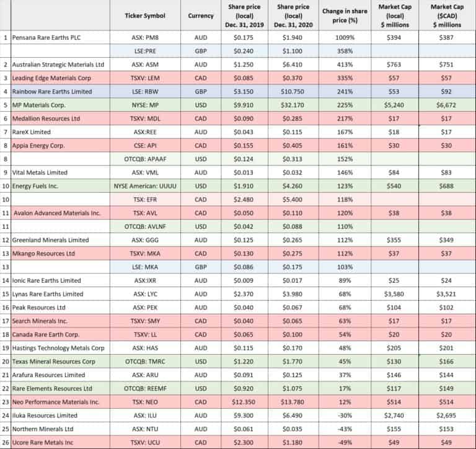
Task: Select the Lynas Rare Earths Limited cell
Action: [60, 294]
